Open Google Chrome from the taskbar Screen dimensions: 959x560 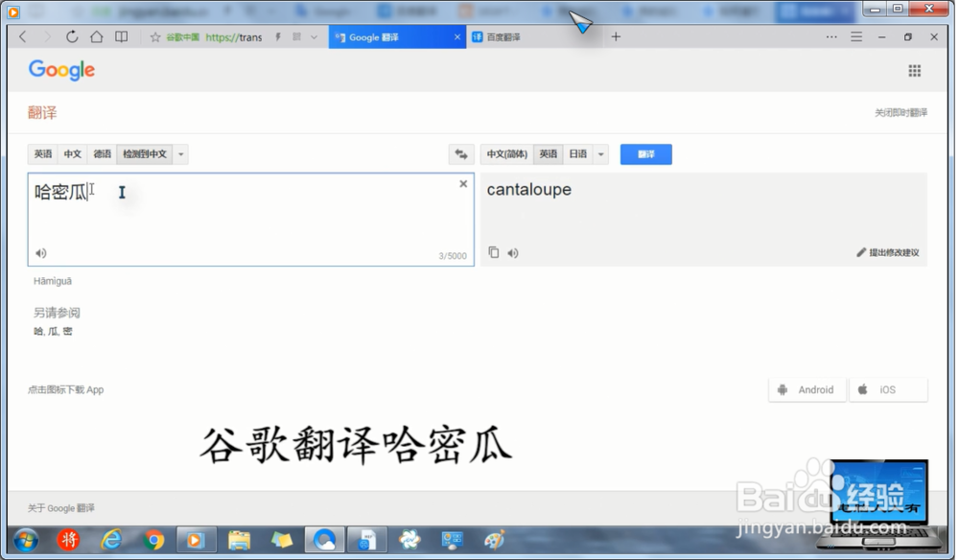(x=154, y=541)
